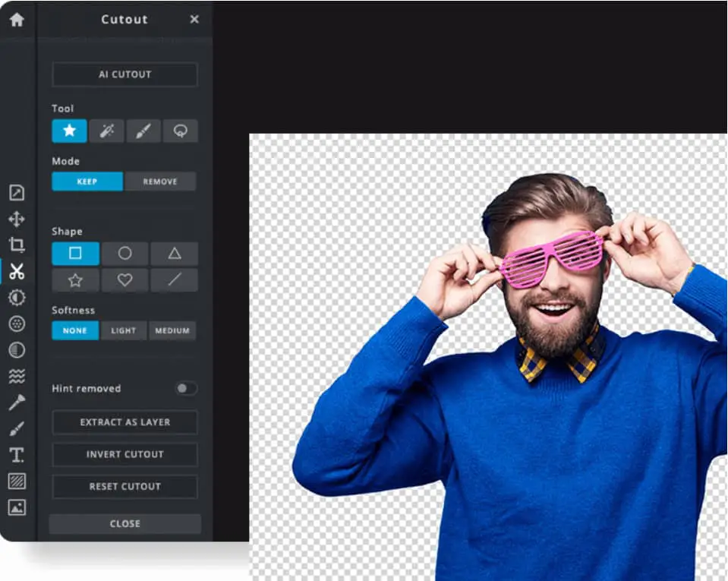Choose the heart shape
728x581 pixels.
click(125, 280)
